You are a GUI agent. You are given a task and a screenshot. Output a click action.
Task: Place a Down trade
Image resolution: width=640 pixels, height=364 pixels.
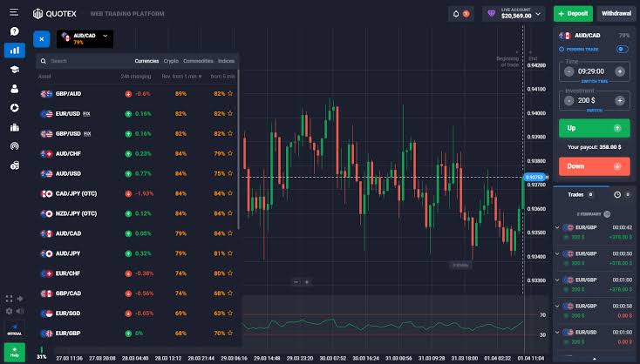tap(595, 166)
